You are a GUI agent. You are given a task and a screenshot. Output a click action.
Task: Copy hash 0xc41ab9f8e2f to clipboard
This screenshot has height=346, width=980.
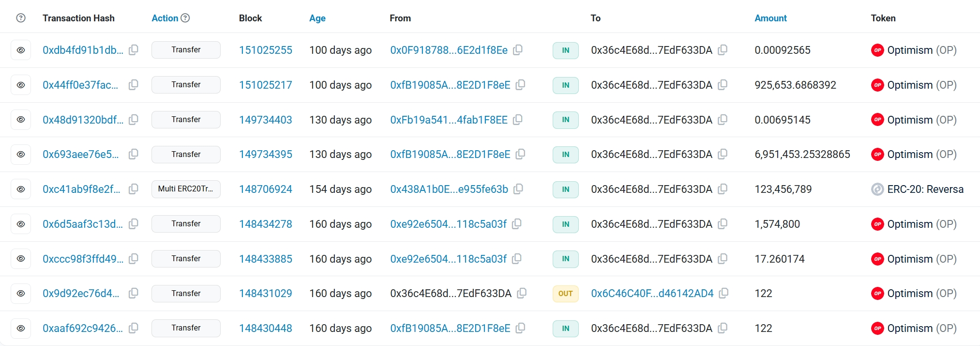134,189
